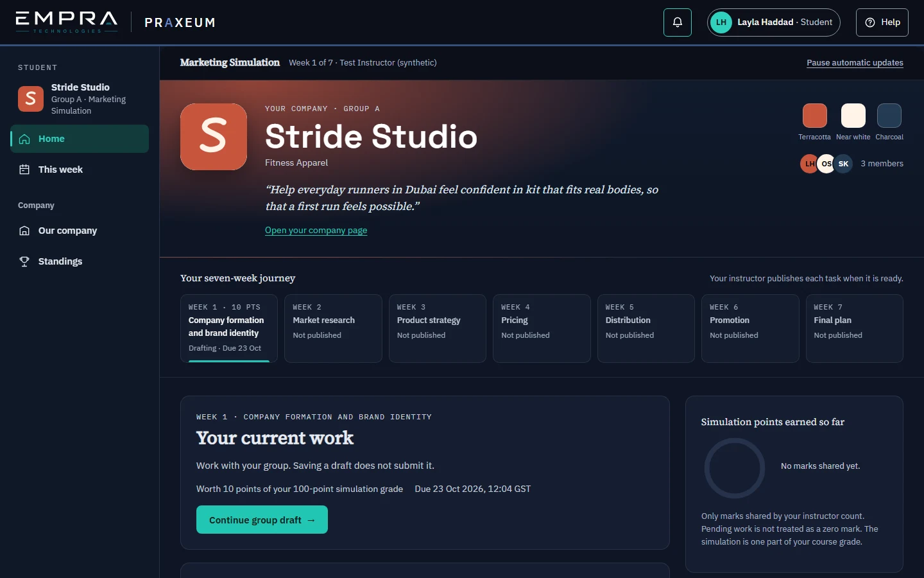Click the large Stride Studio S logo
The height and width of the screenshot is (578, 924).
point(214,137)
